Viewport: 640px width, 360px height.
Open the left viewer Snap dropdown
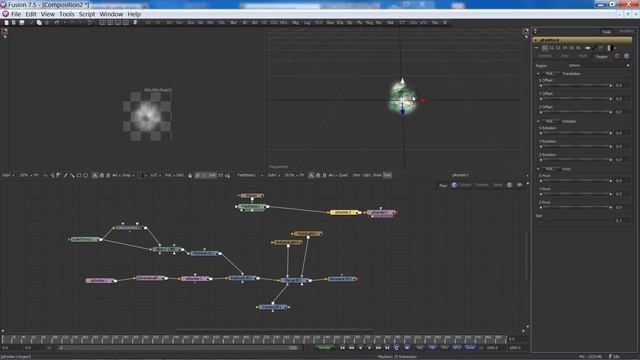tap(128, 175)
